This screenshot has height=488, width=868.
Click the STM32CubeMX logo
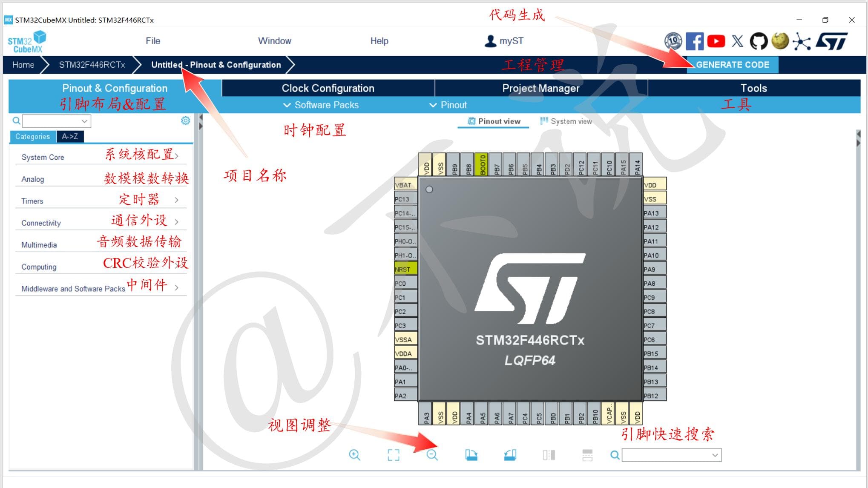pos(26,41)
